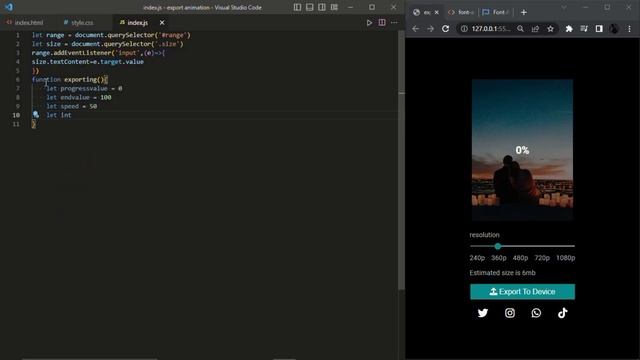This screenshot has width=640, height=360.
Task: Click the resolution slider handle
Action: [x=498, y=246]
